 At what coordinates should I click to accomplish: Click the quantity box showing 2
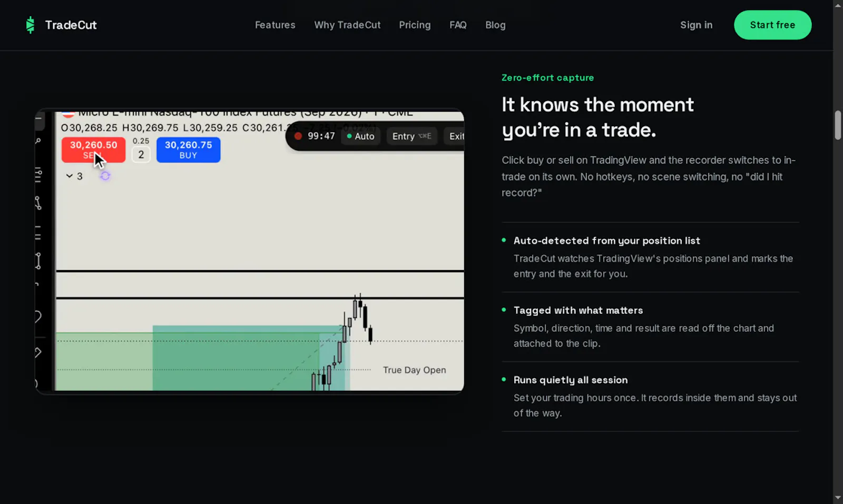pos(141,154)
